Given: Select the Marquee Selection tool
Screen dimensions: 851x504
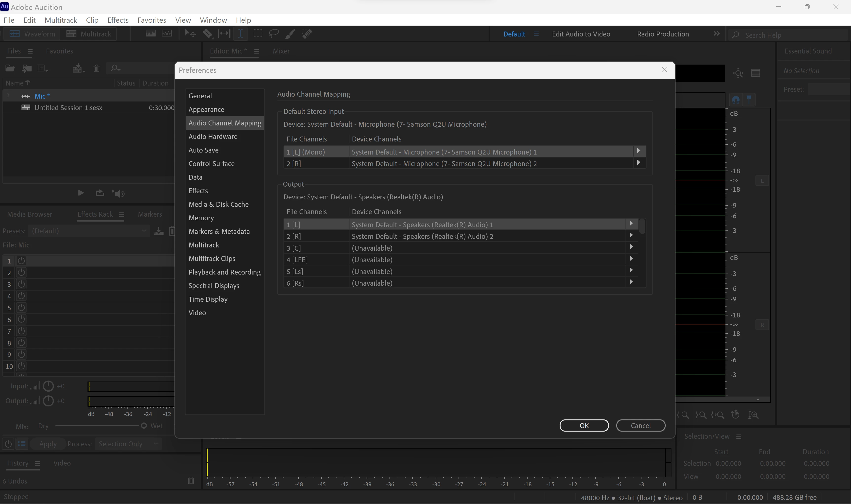Looking at the screenshot, I should pyautogui.click(x=258, y=34).
